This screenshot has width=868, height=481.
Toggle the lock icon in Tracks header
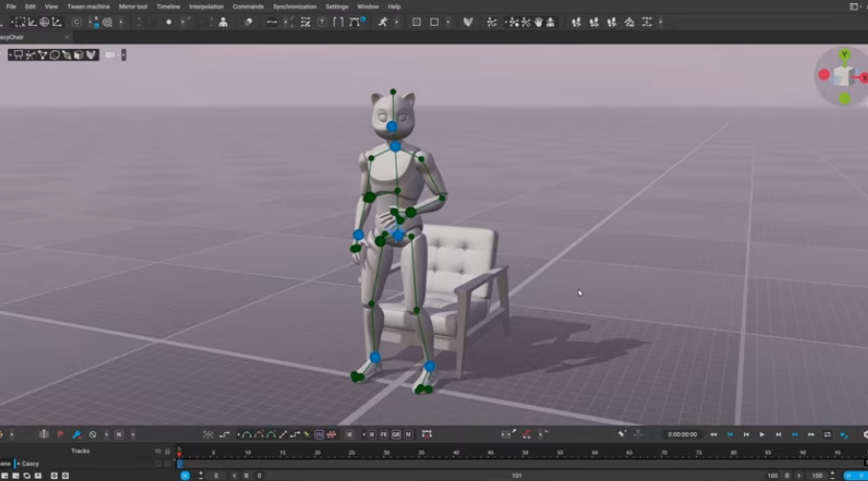[x=168, y=451]
